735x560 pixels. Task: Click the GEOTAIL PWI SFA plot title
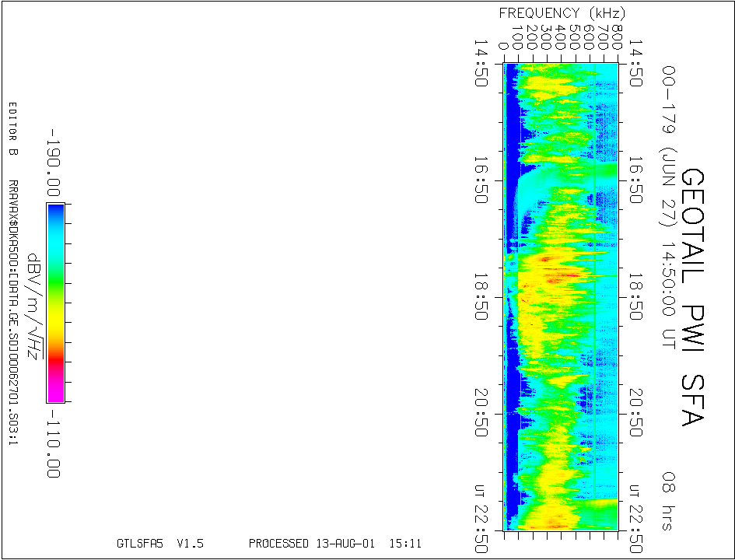point(692,296)
